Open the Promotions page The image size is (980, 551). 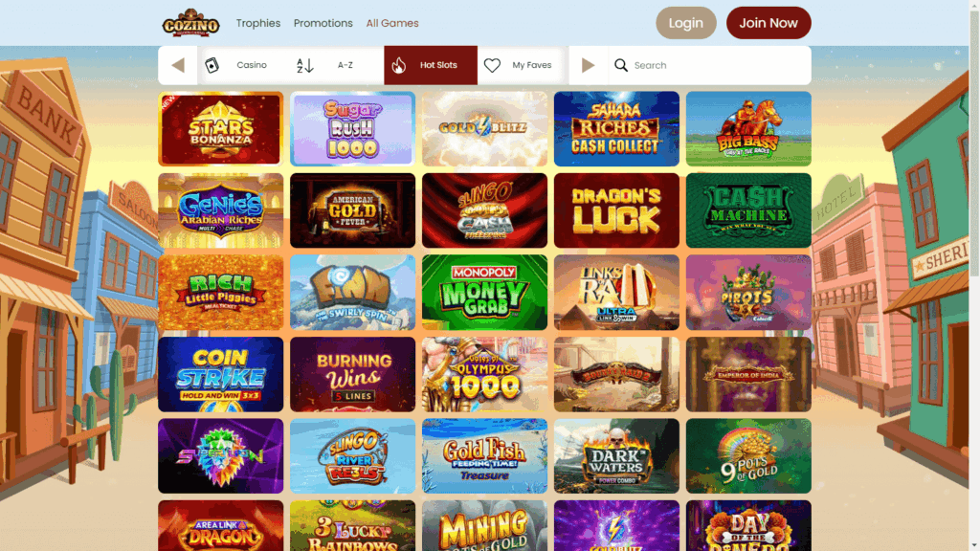[323, 23]
